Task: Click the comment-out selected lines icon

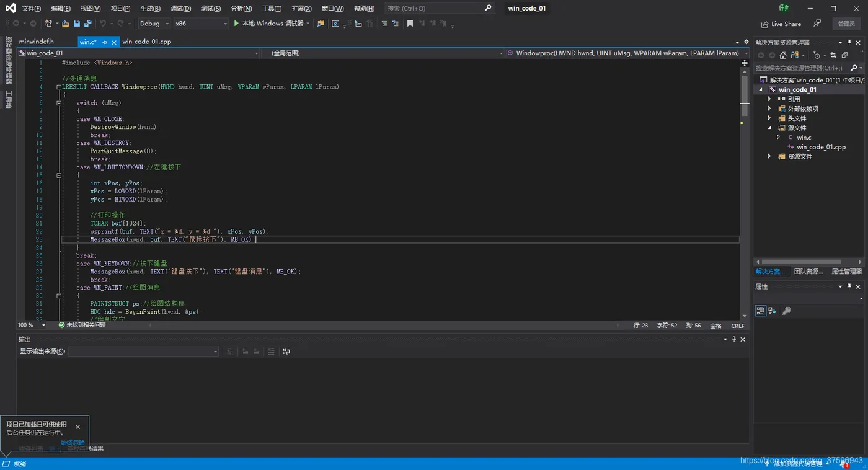Action: point(384,24)
